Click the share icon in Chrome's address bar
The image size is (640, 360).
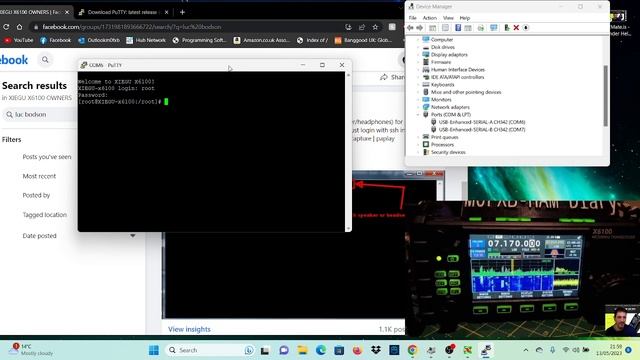pos(362,27)
